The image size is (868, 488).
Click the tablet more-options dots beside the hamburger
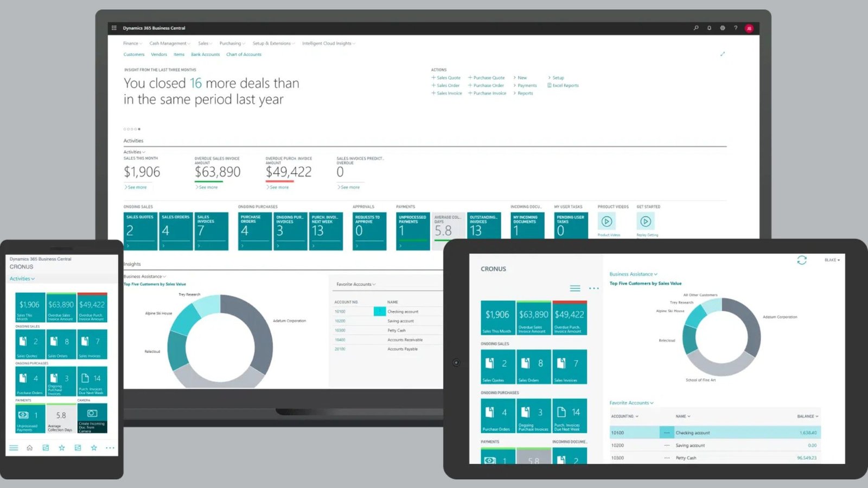594,288
